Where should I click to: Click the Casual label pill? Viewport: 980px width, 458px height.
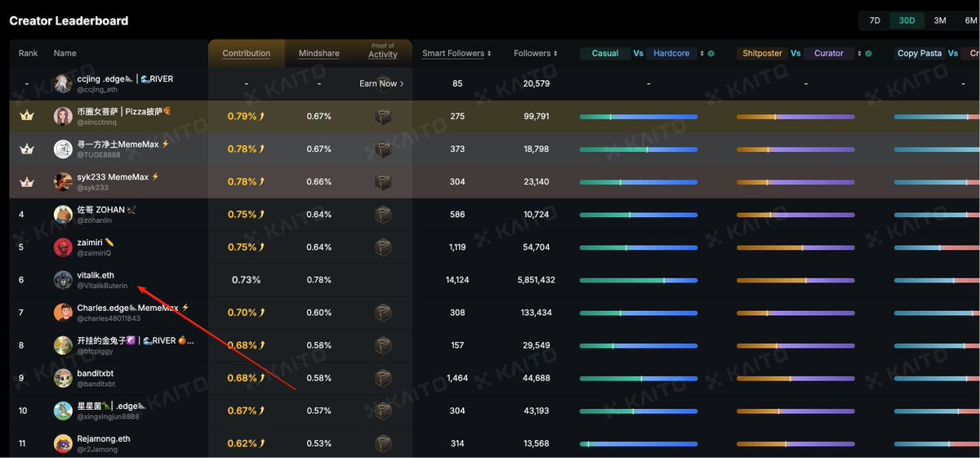click(x=605, y=53)
